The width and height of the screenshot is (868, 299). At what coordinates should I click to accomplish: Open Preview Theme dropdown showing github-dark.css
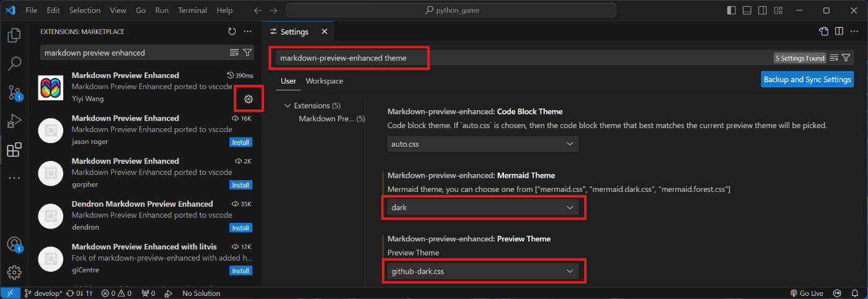point(483,271)
